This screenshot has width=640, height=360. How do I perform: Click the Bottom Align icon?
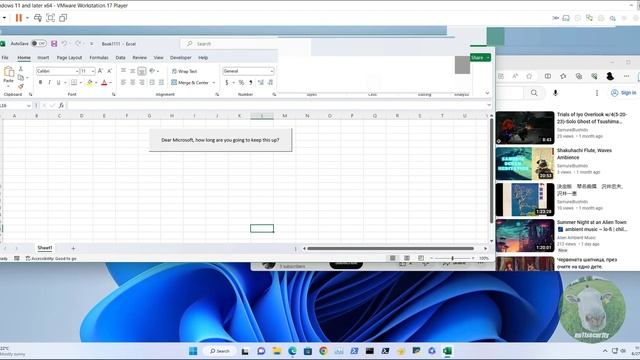(x=142, y=71)
